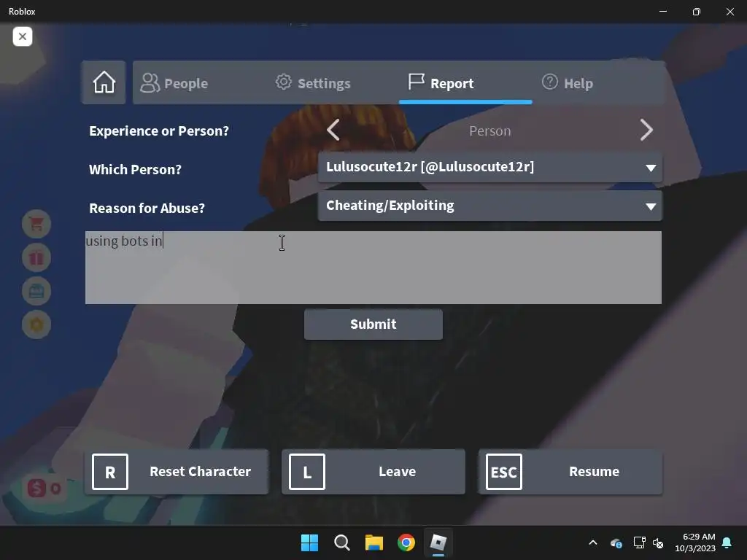Open the blue chest icon in sidebar
Screen dimensions: 747x560
[x=36, y=291]
